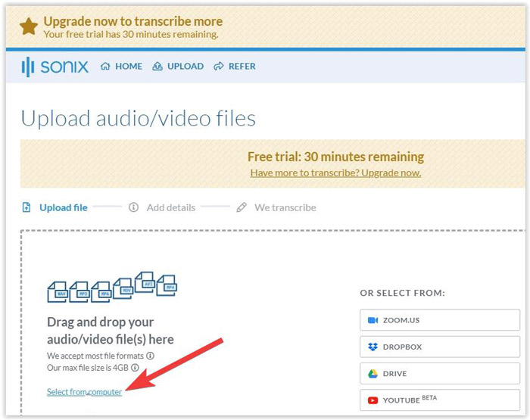Screen dimensions: 530x420
Task: Open the UPLOAD menu item
Action: [178, 67]
